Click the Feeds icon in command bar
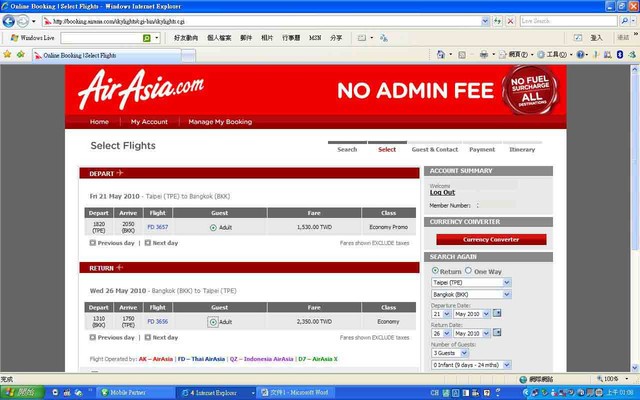The width and height of the screenshot is (640, 400). click(x=462, y=55)
